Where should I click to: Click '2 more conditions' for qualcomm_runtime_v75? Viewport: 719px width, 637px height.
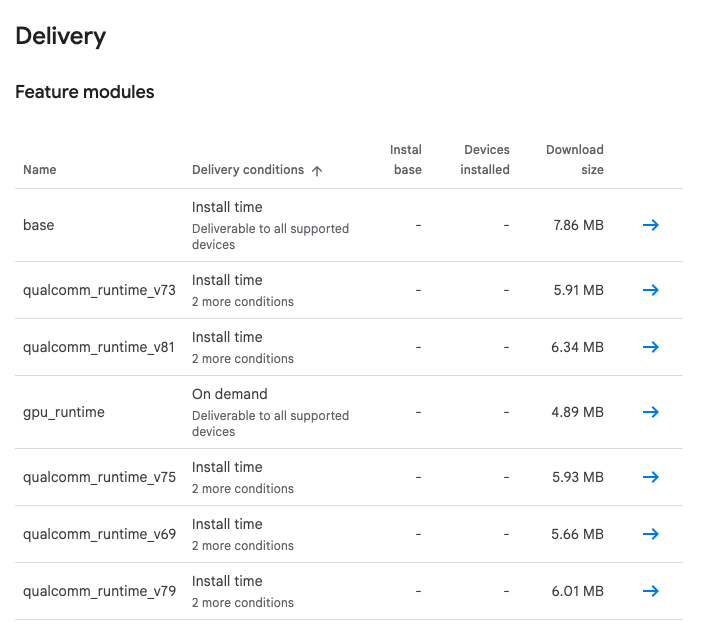243,489
